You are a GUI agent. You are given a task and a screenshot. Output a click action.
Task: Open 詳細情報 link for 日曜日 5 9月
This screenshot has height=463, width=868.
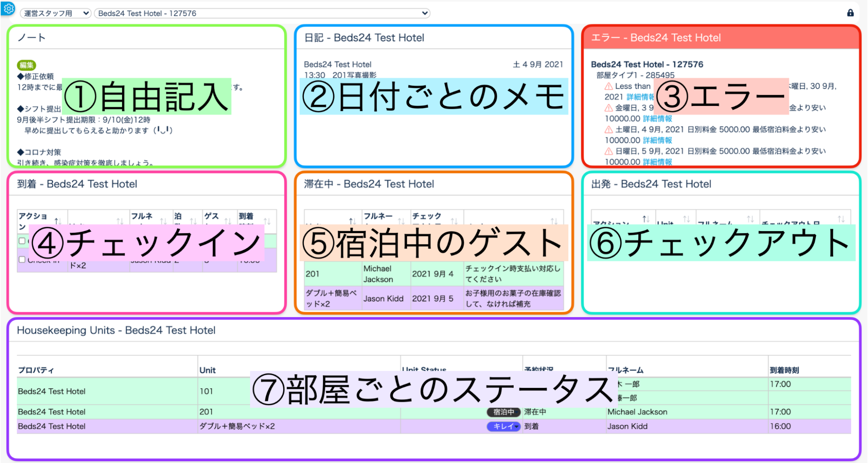[x=657, y=162]
